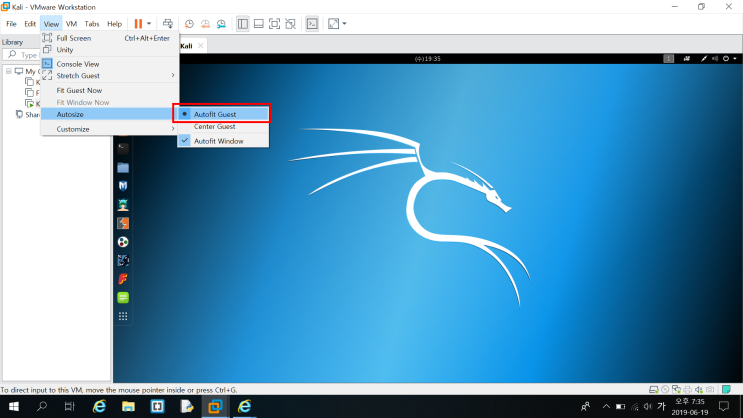Image resolution: width=743 pixels, height=418 pixels.
Task: Expand the Customize submenu
Action: click(x=110, y=129)
